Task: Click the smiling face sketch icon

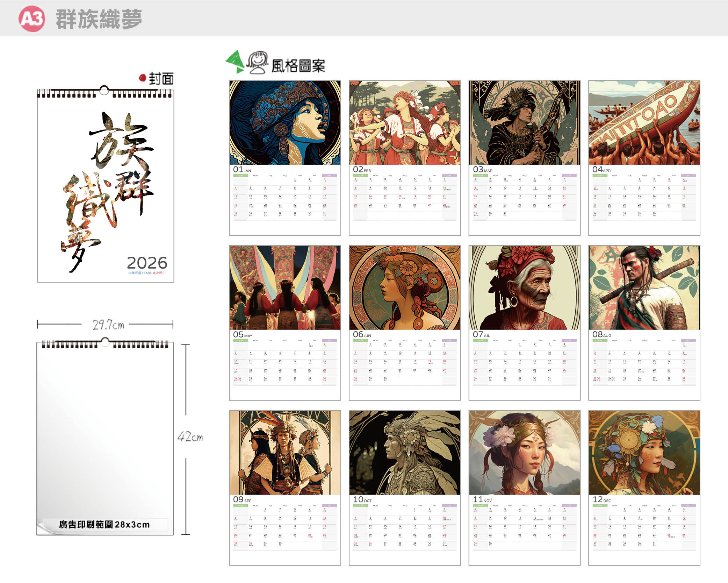Action: click(x=258, y=63)
